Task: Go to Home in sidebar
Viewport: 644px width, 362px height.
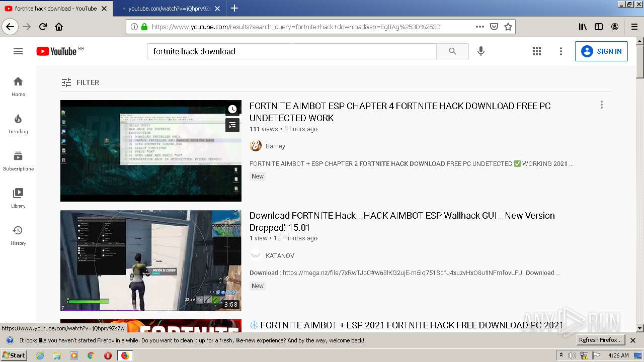Action: tap(18, 86)
